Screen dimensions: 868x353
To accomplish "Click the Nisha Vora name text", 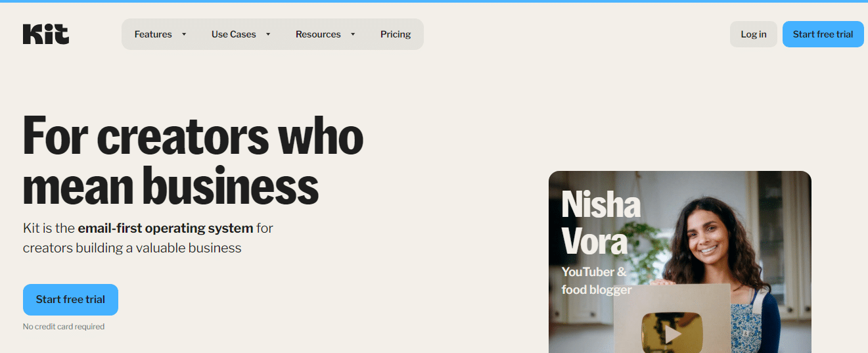I will pos(601,223).
